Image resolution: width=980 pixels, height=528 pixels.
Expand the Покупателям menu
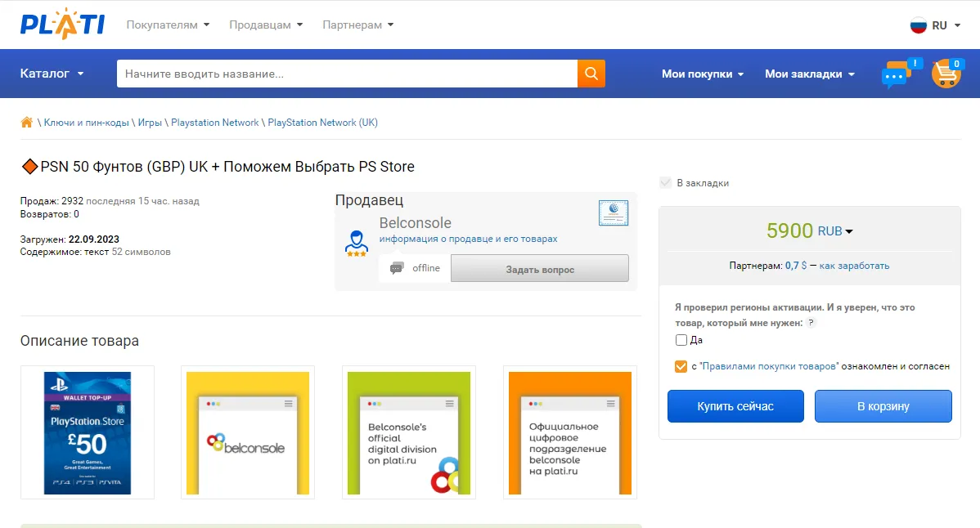pyautogui.click(x=169, y=25)
